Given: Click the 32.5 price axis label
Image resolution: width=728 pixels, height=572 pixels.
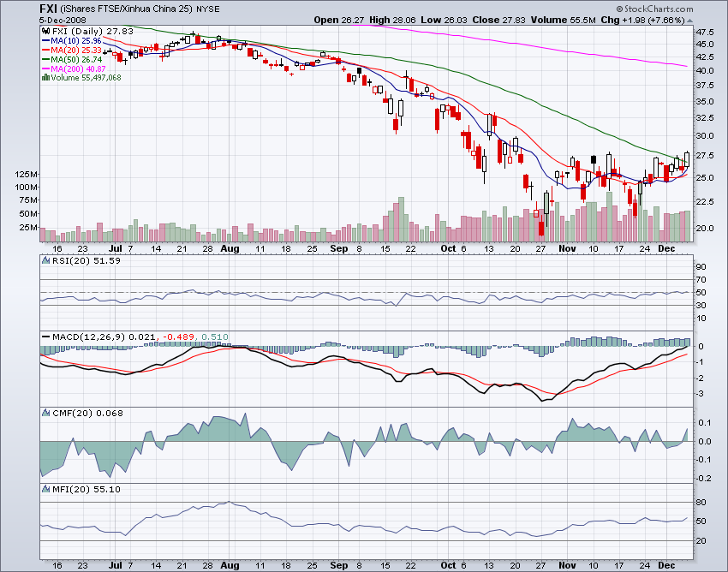Looking at the screenshot, I should 705,118.
